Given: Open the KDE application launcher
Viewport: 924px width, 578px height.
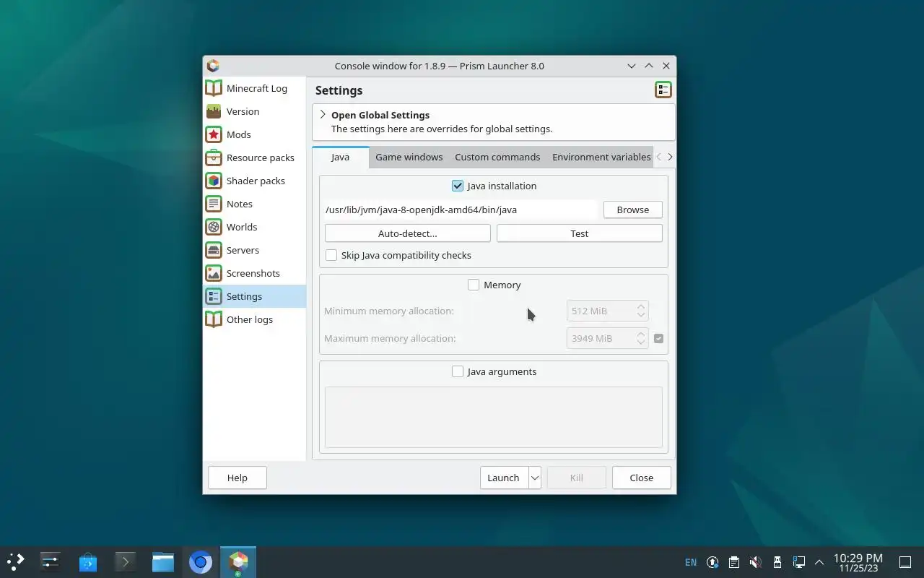Looking at the screenshot, I should click(x=16, y=561).
